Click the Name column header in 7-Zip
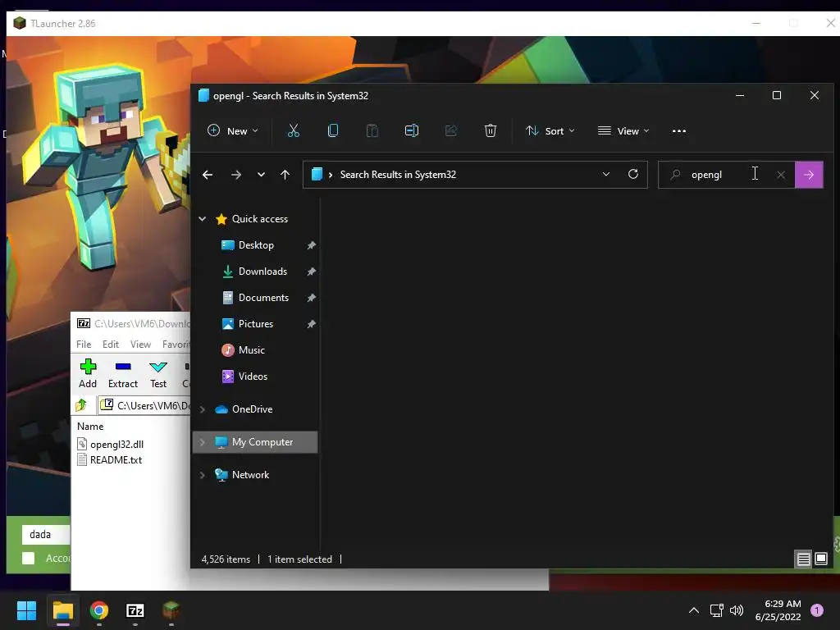This screenshot has height=630, width=840. coord(90,427)
